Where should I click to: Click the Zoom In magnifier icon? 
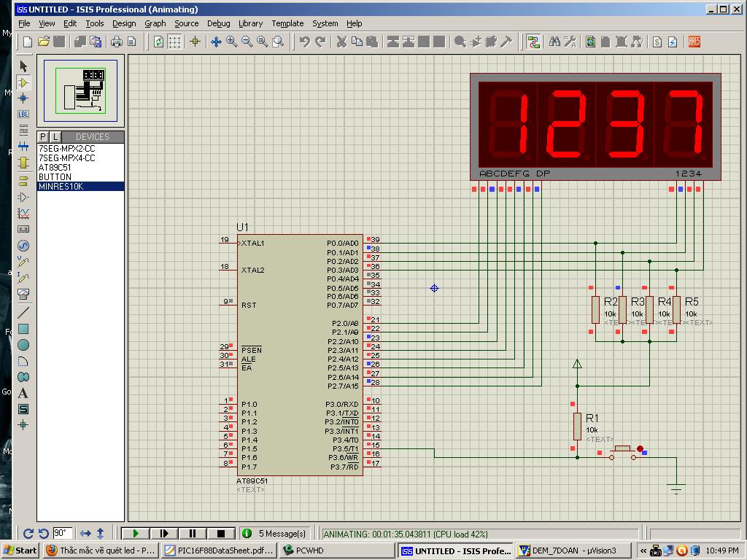click(x=232, y=42)
